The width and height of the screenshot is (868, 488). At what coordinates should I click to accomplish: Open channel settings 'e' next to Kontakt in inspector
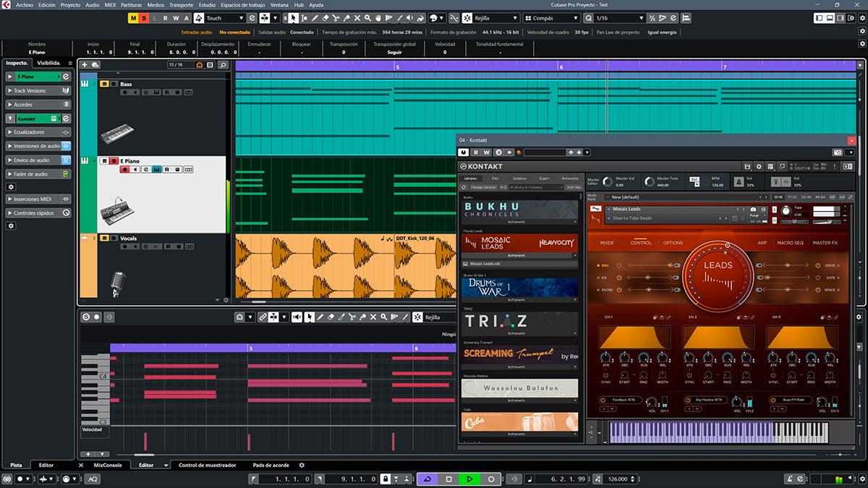[66, 119]
